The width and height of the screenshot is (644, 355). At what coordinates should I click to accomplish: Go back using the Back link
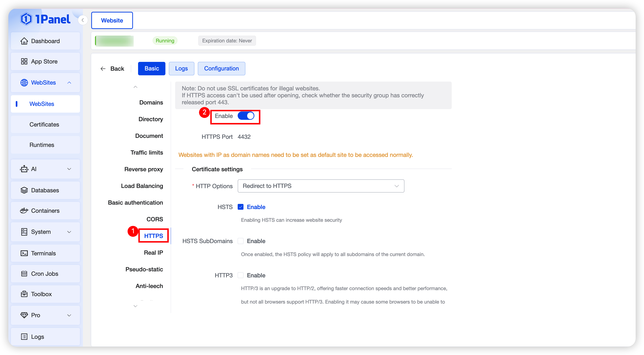click(112, 69)
